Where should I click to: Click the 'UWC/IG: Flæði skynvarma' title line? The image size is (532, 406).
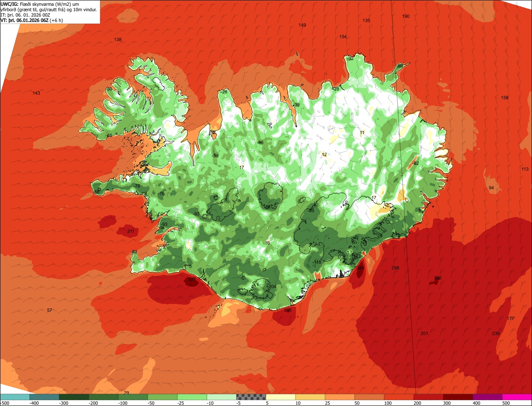click(x=40, y=4)
